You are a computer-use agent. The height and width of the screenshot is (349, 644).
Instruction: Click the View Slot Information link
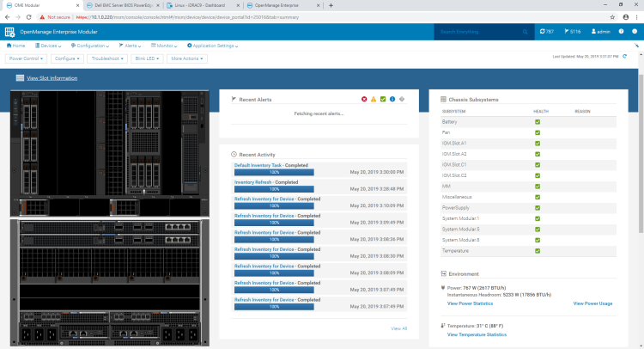click(52, 78)
